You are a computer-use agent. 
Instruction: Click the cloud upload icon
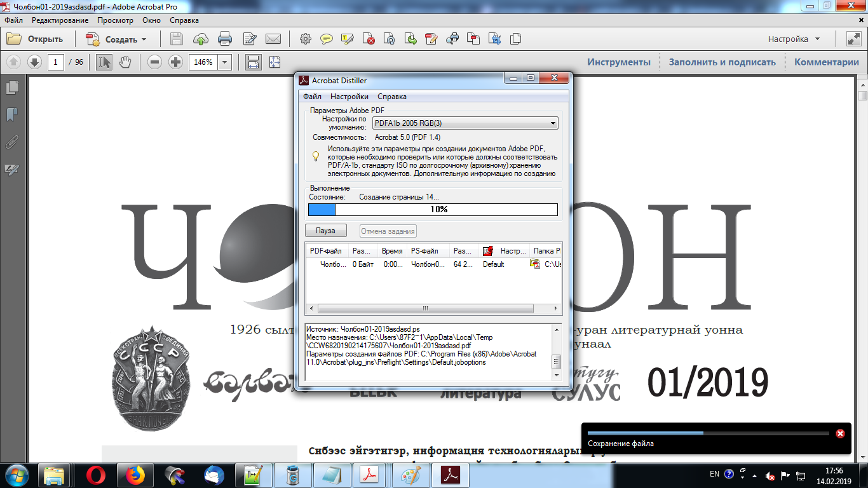click(x=201, y=39)
